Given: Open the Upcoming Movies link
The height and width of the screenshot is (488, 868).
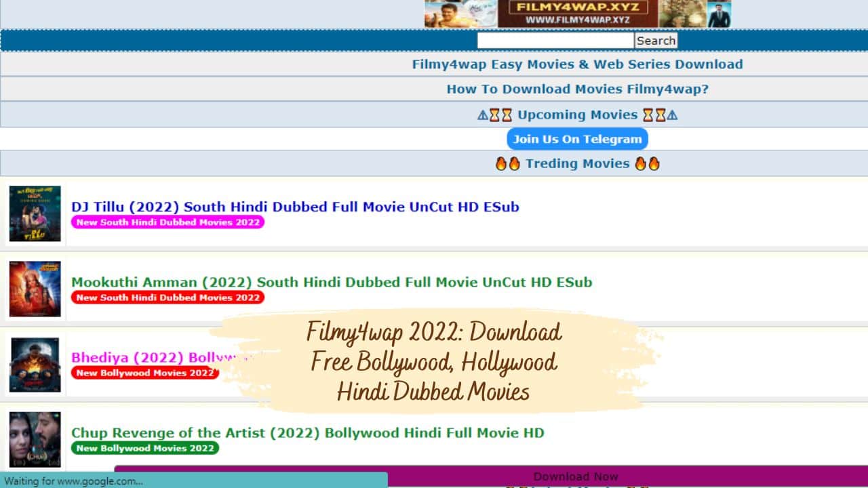Looking at the screenshot, I should point(577,115).
